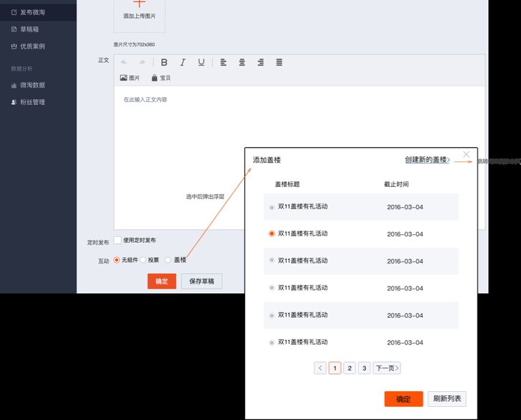Align text to the left
Screen dimensions: 521x420
pos(223,62)
